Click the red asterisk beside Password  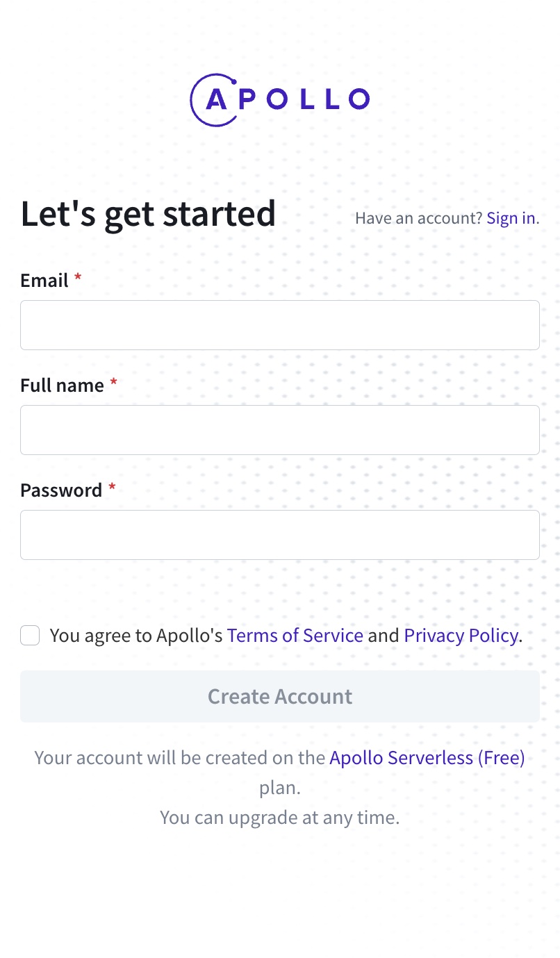pyautogui.click(x=111, y=488)
